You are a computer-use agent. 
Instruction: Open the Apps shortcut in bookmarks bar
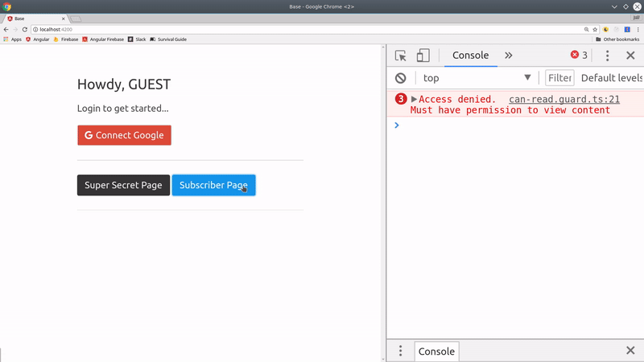click(x=13, y=39)
